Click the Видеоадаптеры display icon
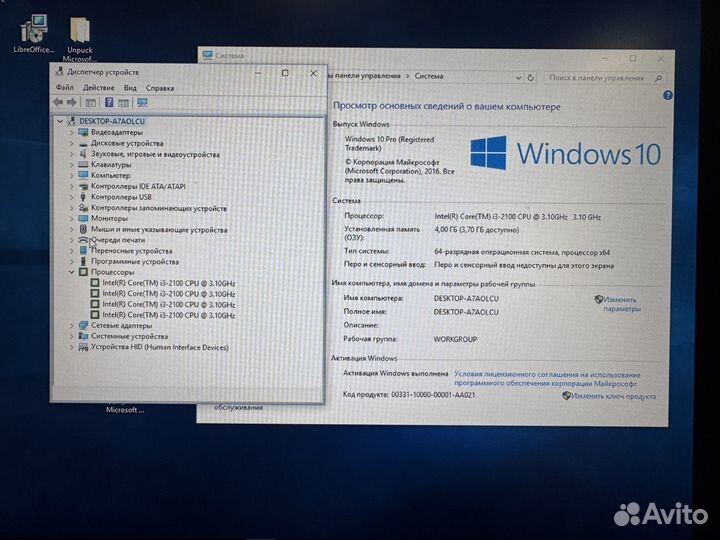This screenshot has height=540, width=720. pos(83,132)
